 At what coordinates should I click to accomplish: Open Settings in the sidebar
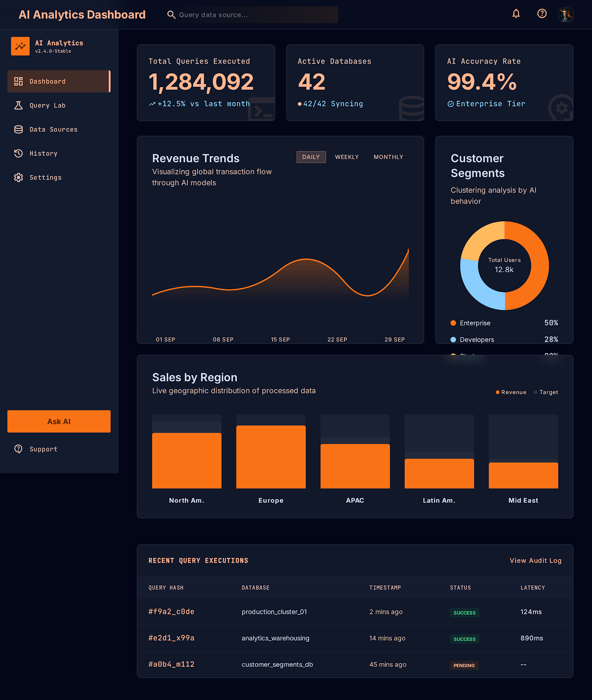pos(59,178)
